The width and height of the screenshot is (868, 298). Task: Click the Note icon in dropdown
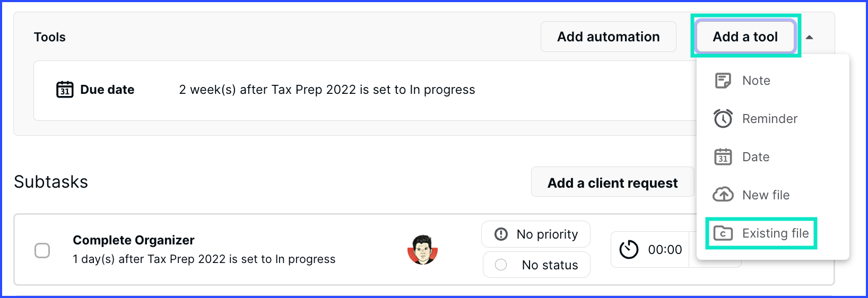pyautogui.click(x=723, y=81)
